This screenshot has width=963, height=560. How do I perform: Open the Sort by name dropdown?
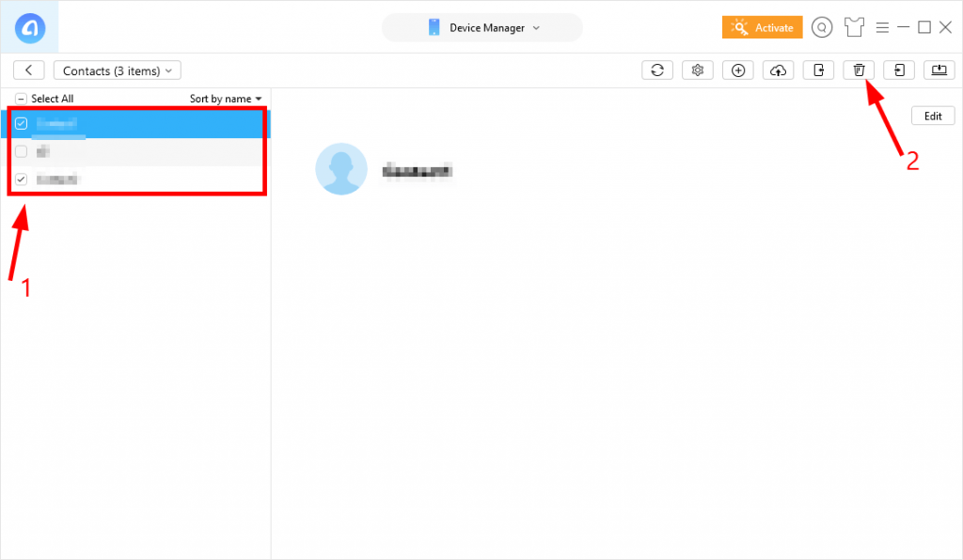tap(226, 99)
